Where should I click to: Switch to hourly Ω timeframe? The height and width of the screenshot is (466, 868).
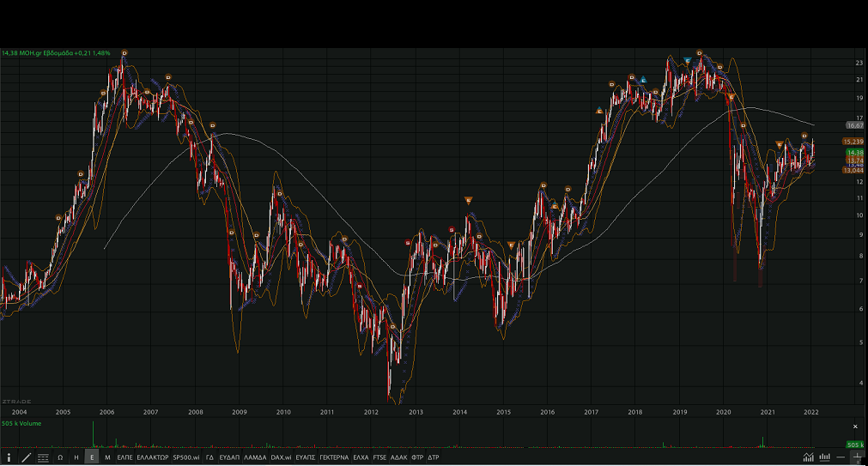[60, 458]
